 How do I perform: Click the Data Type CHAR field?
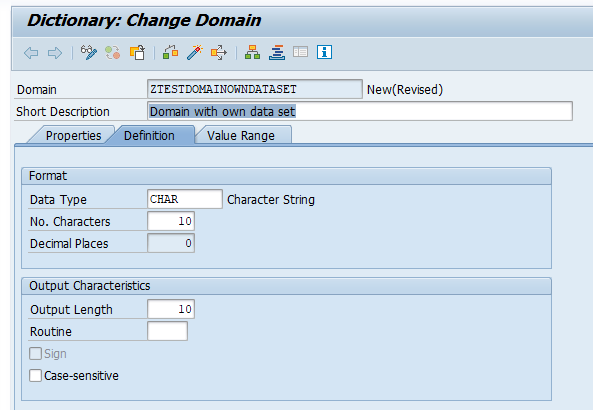click(185, 199)
